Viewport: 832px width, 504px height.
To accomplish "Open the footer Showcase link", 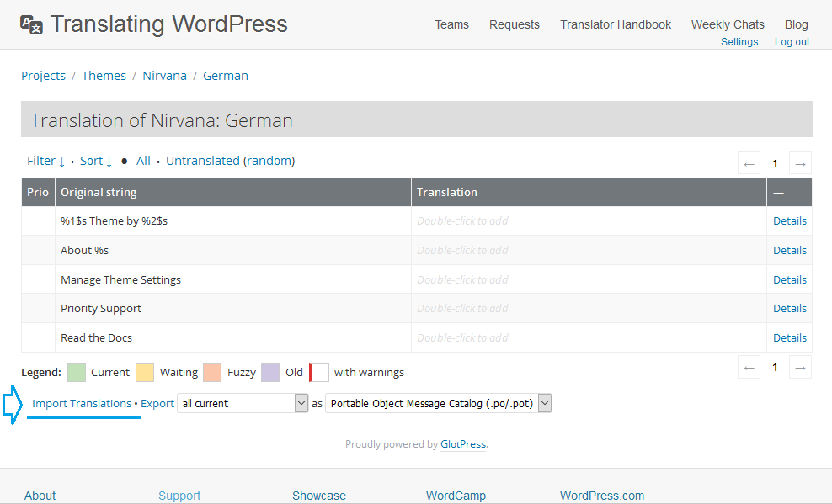I will click(x=319, y=496).
